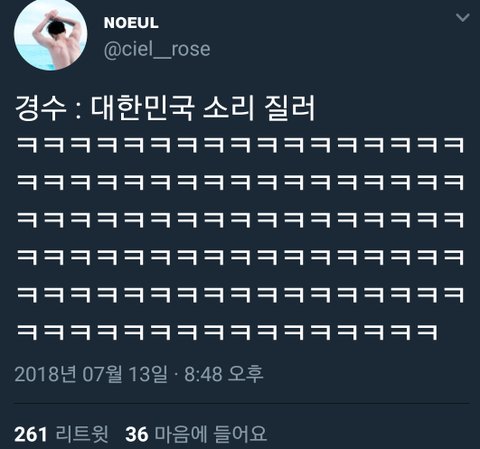
Task: Click the 2018년 07월 13일 date text
Action: [x=91, y=374]
